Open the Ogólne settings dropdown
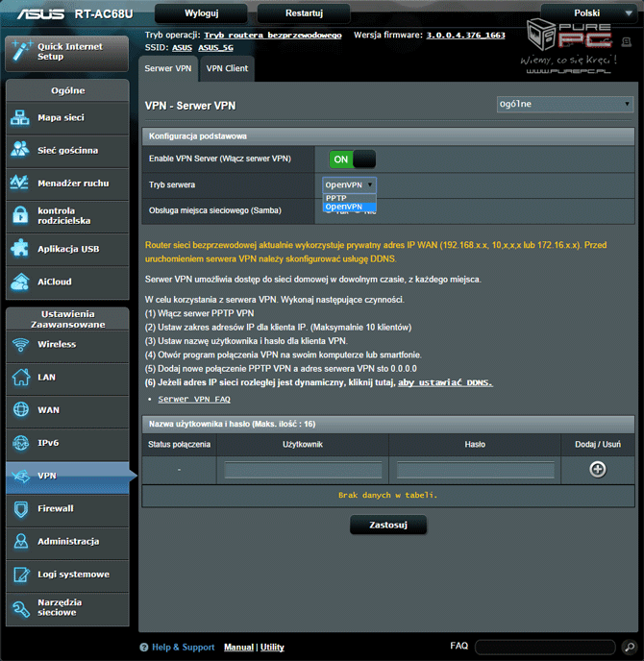 (565, 104)
